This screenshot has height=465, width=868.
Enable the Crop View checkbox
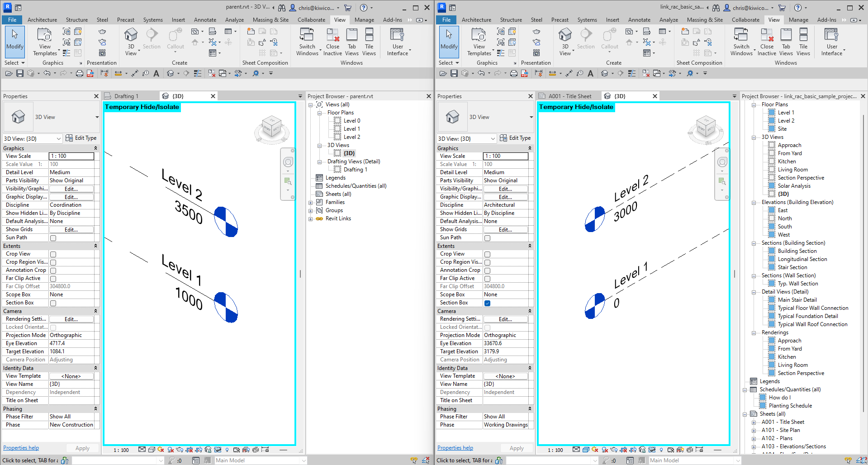[x=53, y=254]
